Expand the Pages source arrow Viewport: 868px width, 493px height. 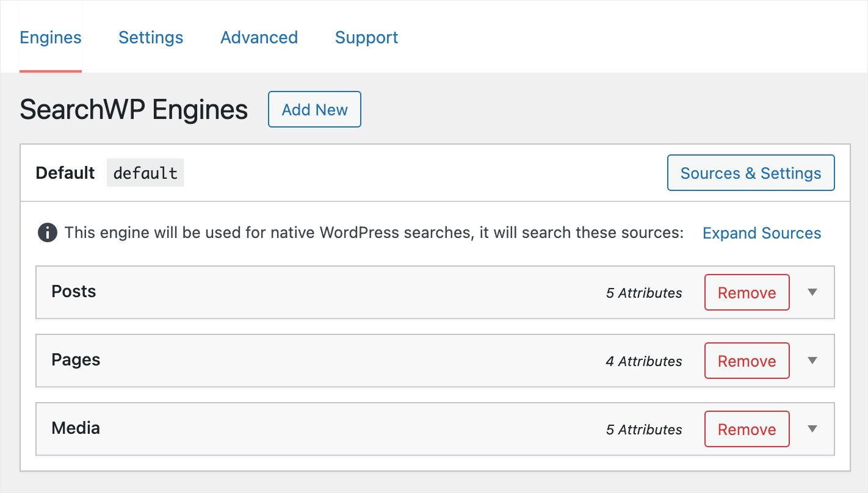click(x=812, y=361)
